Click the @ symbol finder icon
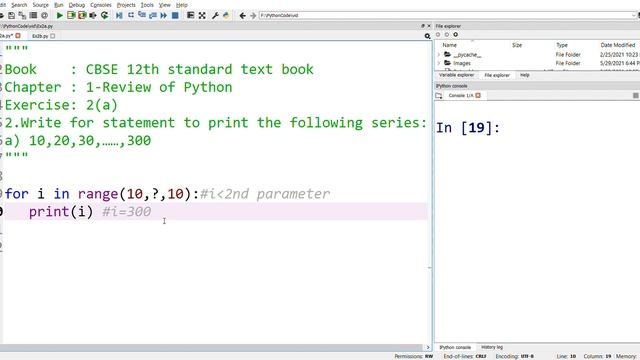Viewport: 640px width, 360px height. (x=44, y=15)
